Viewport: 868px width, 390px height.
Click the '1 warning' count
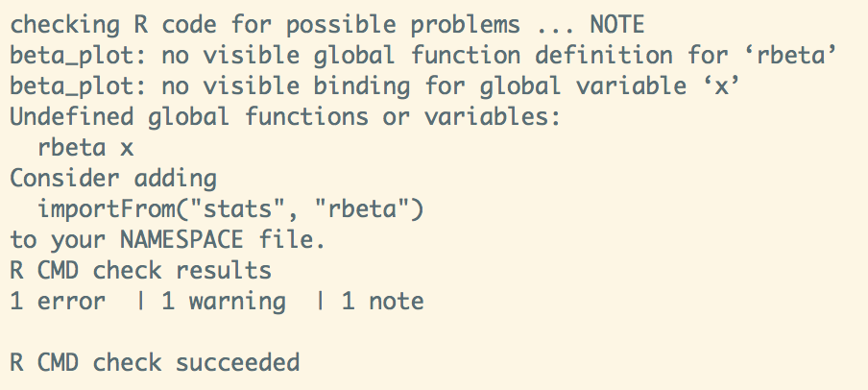(224, 303)
